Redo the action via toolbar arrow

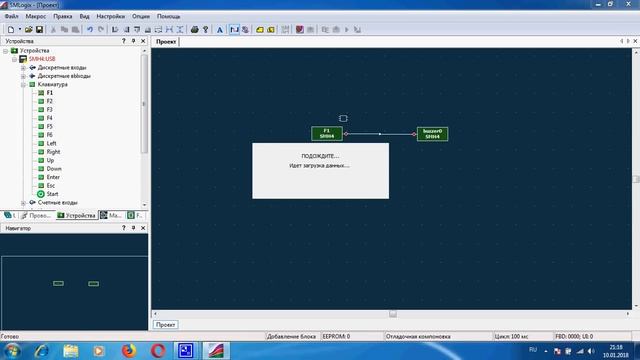101,29
